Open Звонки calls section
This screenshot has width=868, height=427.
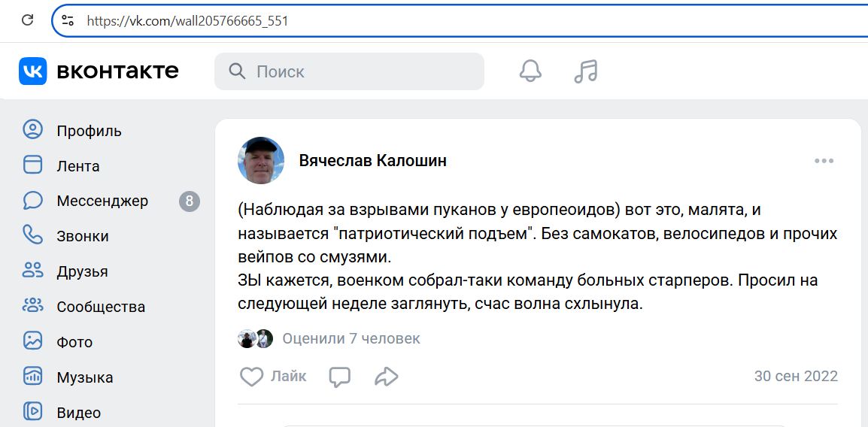[83, 236]
